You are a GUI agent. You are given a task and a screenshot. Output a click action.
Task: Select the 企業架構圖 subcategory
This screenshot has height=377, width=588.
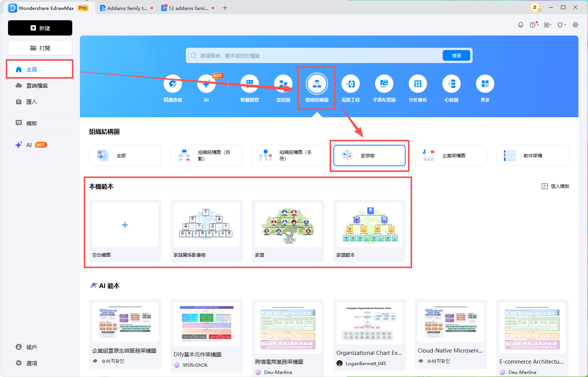(x=451, y=155)
